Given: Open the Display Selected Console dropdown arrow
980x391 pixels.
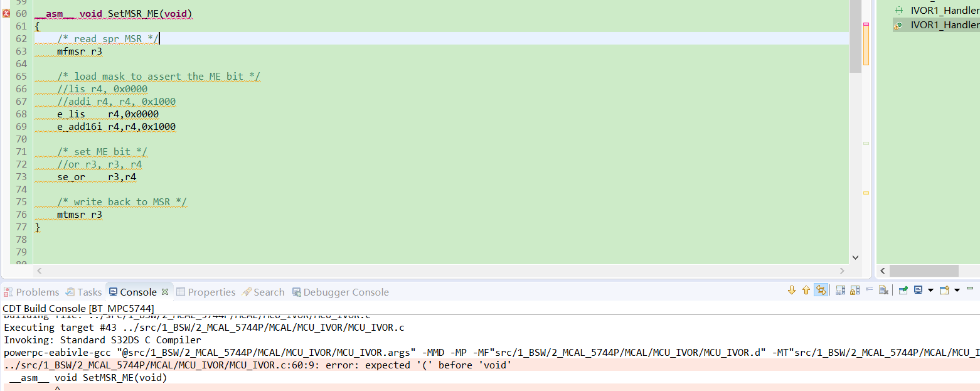Looking at the screenshot, I should pos(930,290).
